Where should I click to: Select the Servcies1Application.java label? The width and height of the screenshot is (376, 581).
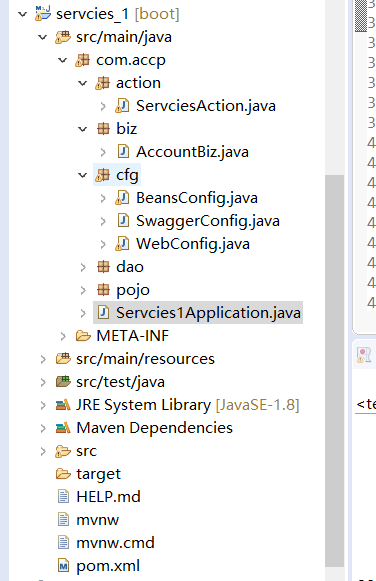tap(208, 313)
